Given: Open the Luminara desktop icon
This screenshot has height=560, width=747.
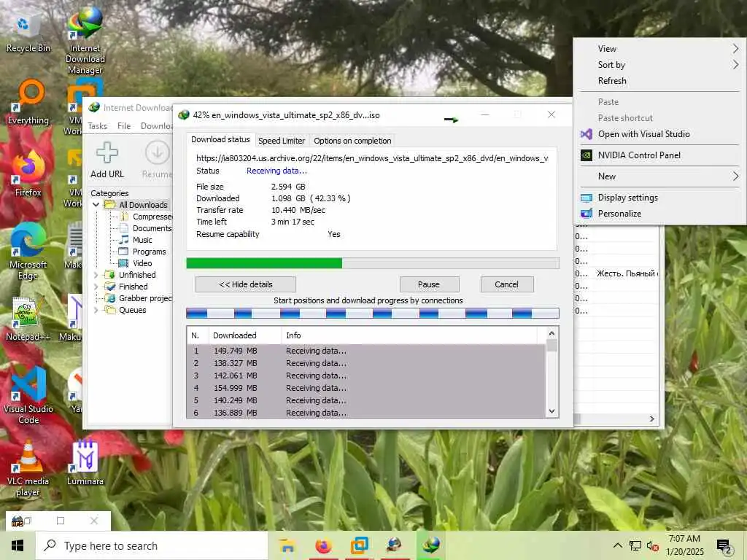Looking at the screenshot, I should coord(85,463).
